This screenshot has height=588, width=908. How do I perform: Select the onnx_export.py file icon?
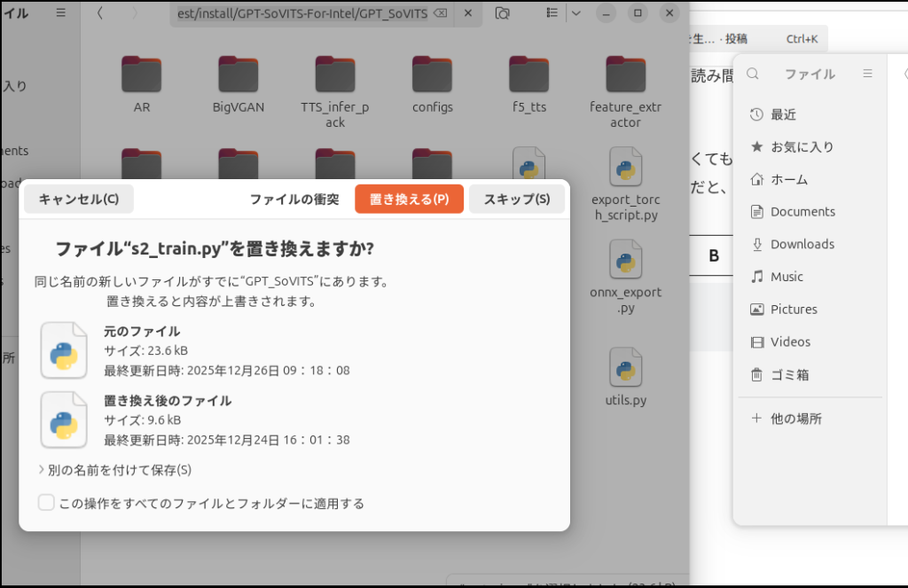625,260
